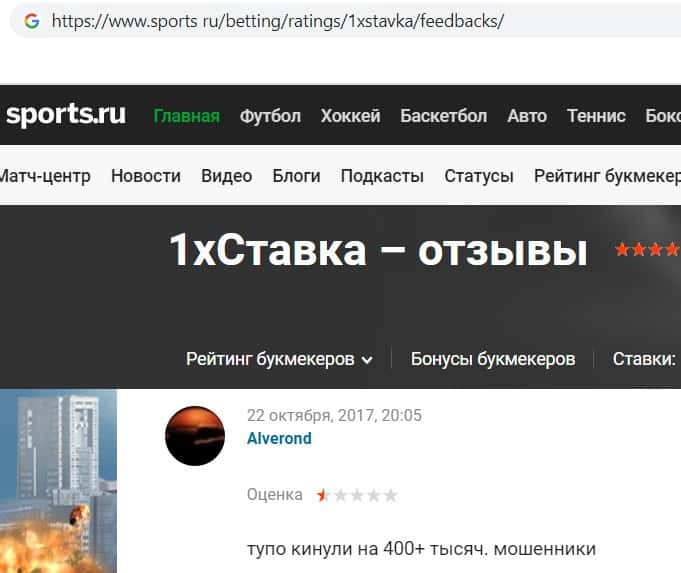Open the Теннис section

tap(596, 116)
